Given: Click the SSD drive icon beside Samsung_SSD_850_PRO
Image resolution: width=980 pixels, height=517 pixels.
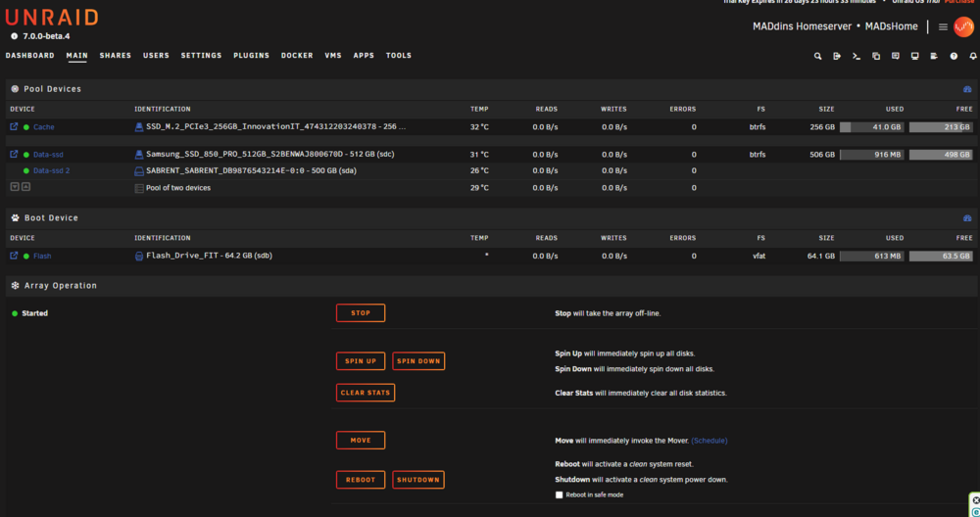Looking at the screenshot, I should (139, 155).
